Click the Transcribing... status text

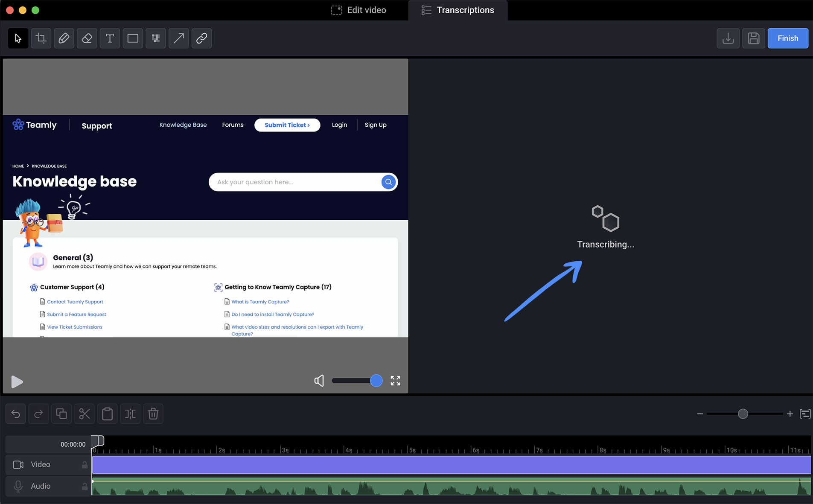click(x=606, y=245)
